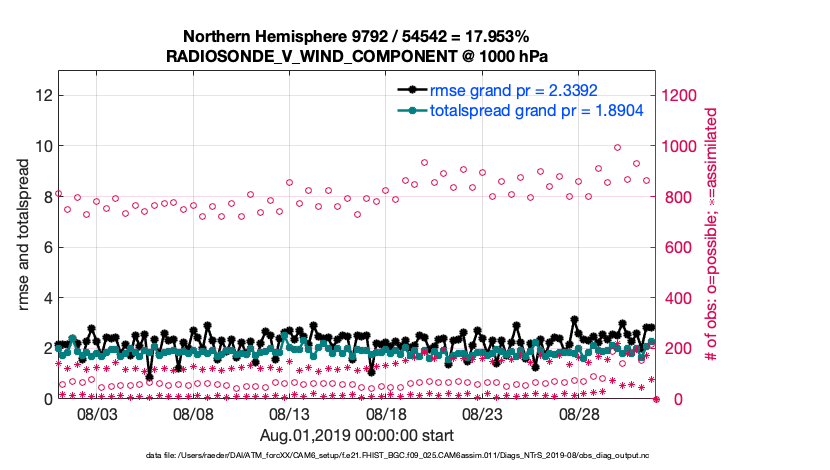Click the red right axis tick label 600
The height and width of the screenshot is (470, 830).
point(677,247)
